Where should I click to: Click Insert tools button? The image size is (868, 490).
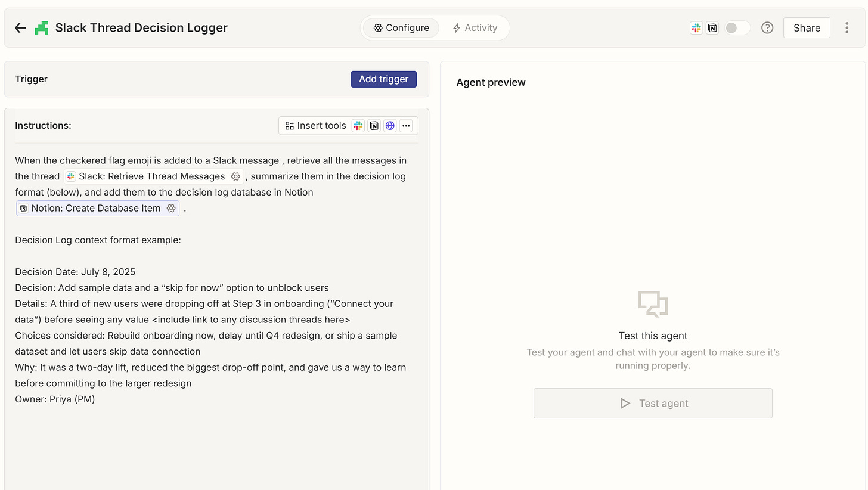(x=315, y=126)
